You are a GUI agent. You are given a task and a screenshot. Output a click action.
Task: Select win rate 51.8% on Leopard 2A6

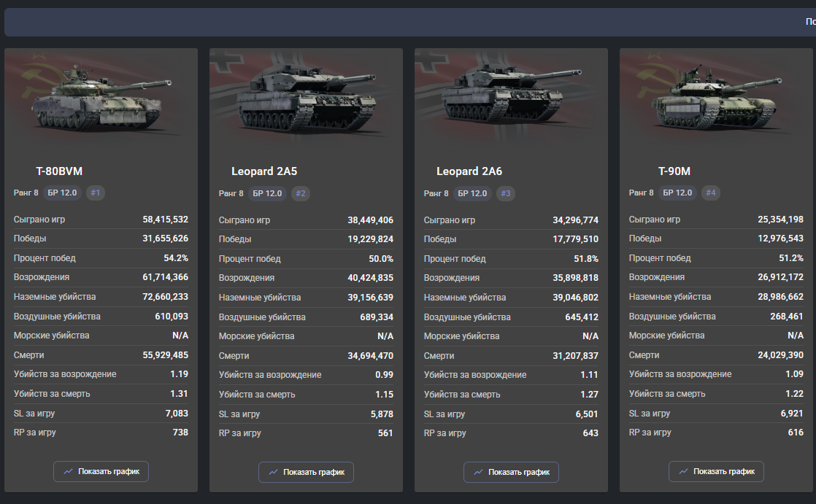click(586, 258)
